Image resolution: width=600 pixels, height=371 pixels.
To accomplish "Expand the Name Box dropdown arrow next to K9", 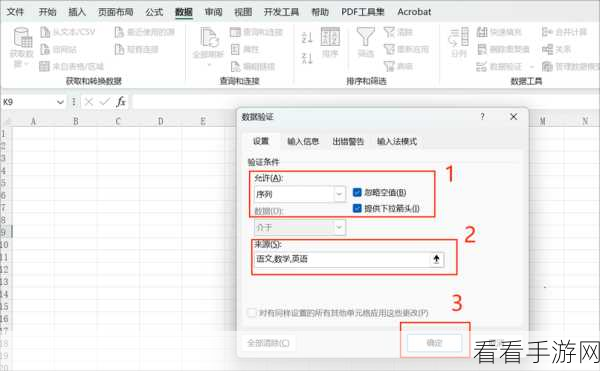I will 60,102.
